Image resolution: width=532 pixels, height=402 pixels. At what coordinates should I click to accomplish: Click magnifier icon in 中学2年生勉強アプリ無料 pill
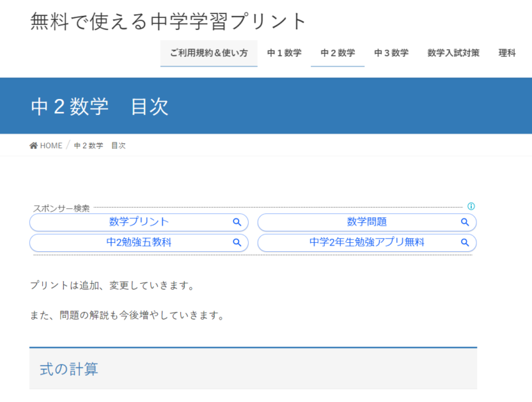pyautogui.click(x=465, y=242)
